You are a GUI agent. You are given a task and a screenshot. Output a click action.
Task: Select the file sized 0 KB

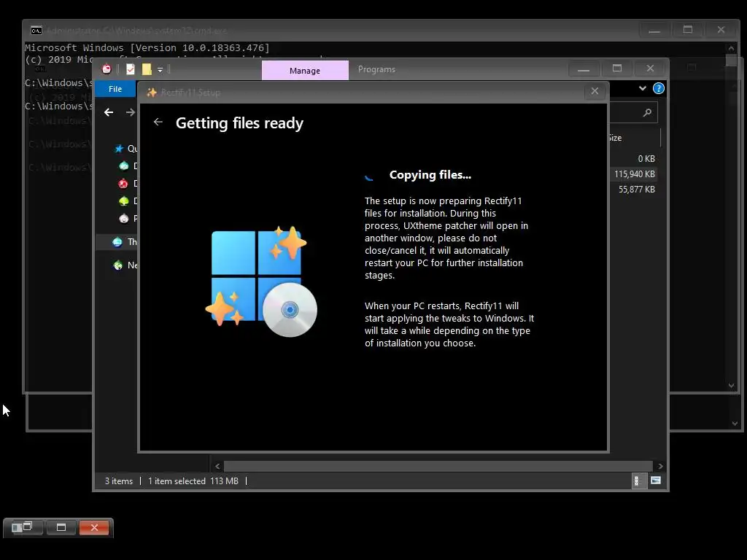tap(646, 158)
